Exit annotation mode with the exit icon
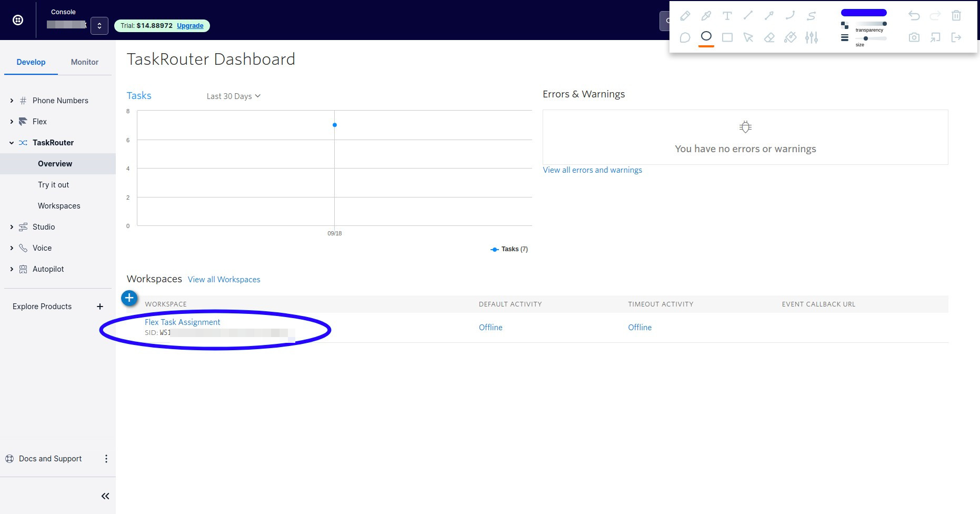 (956, 37)
